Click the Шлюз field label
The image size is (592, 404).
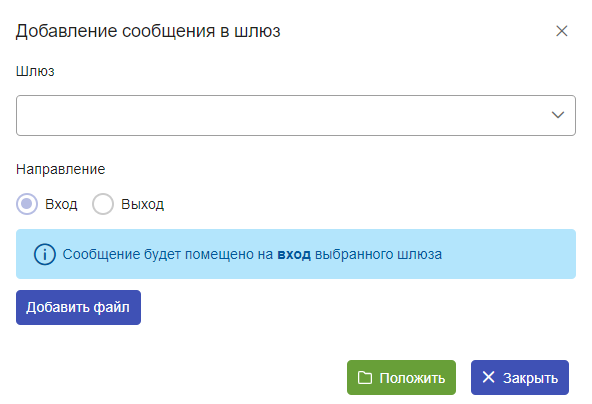coord(35,71)
